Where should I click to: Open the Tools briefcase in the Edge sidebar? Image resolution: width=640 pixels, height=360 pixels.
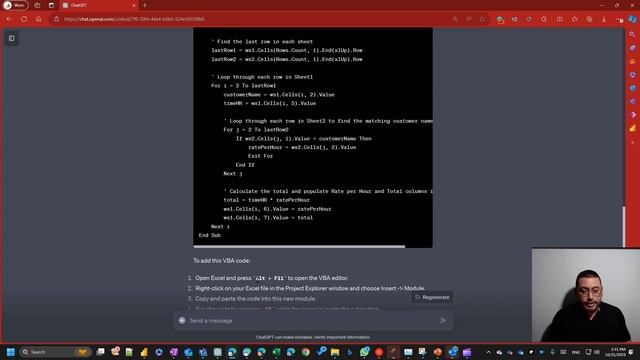tap(633, 61)
